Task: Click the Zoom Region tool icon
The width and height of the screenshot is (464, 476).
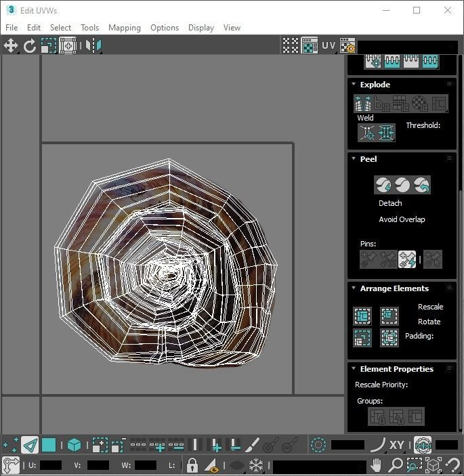Action: (415, 465)
